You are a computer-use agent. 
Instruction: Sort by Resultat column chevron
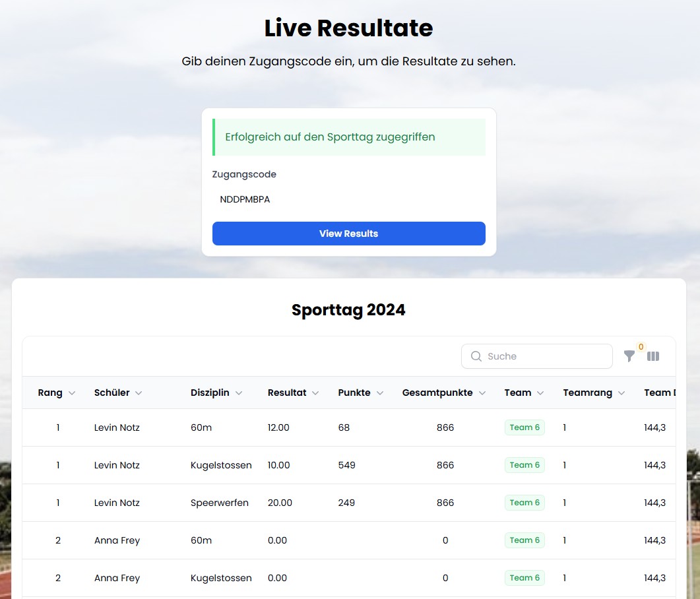click(x=315, y=393)
